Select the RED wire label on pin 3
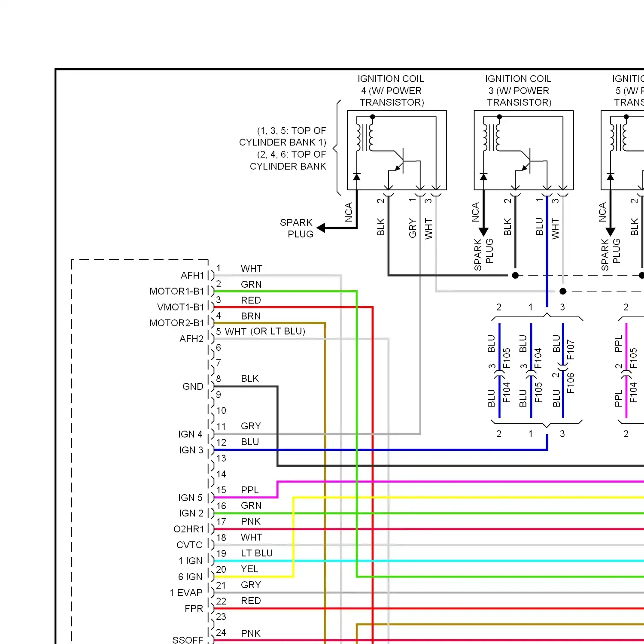Screen dimensions: 644x644 251,300
